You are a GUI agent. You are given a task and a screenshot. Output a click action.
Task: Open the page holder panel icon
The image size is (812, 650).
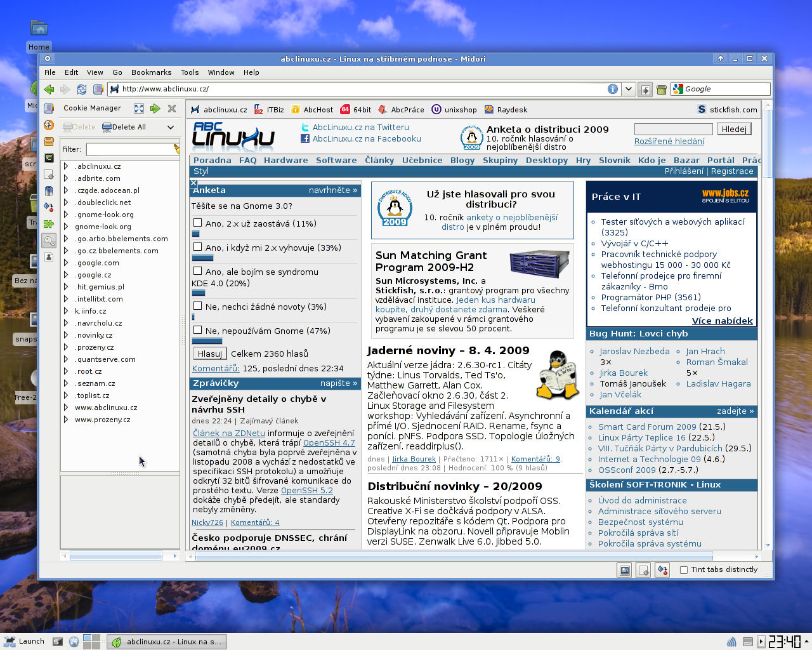49,175
